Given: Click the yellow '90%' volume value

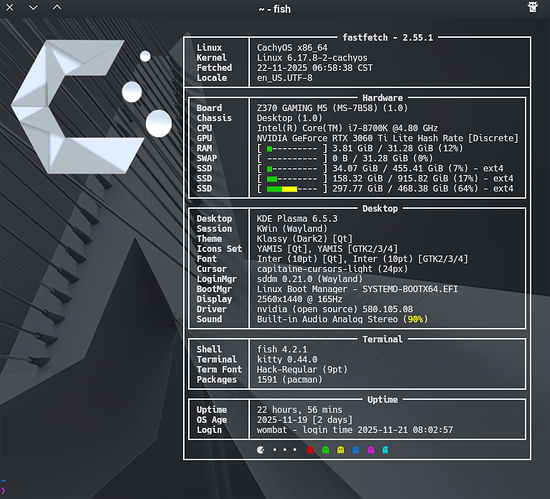Looking at the screenshot, I should 415,319.
